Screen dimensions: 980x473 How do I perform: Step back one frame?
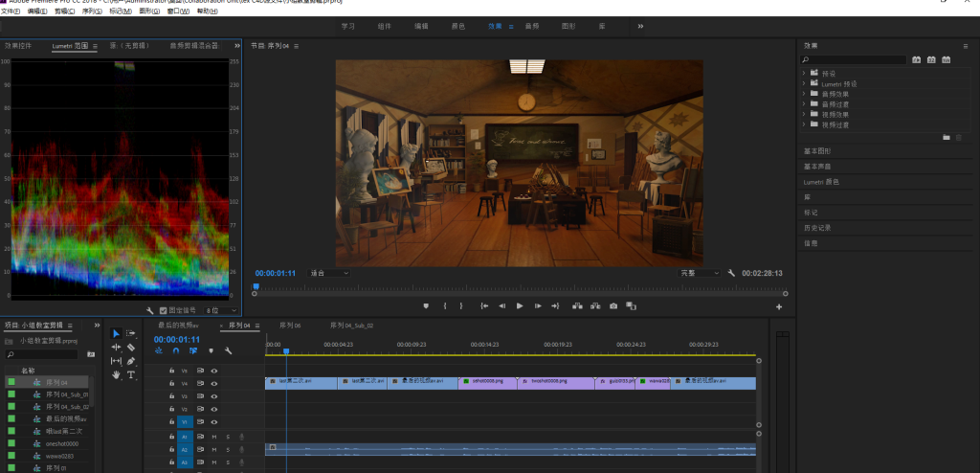[501, 306]
